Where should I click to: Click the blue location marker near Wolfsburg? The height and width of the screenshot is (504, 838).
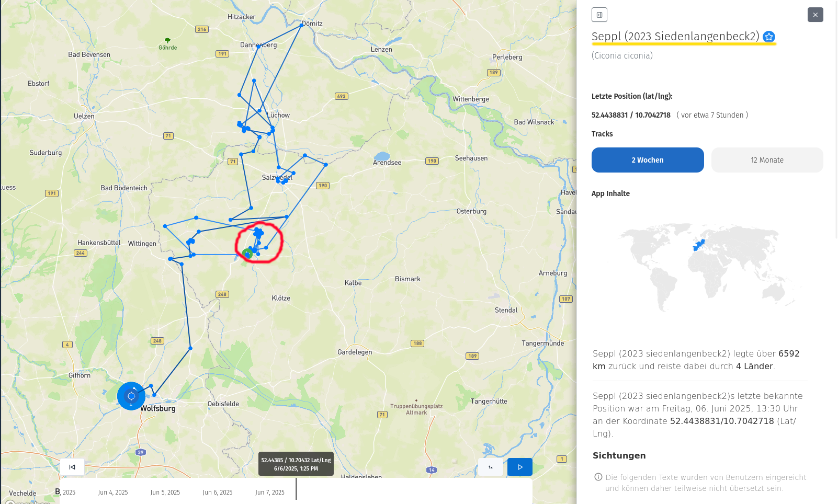[x=131, y=396]
